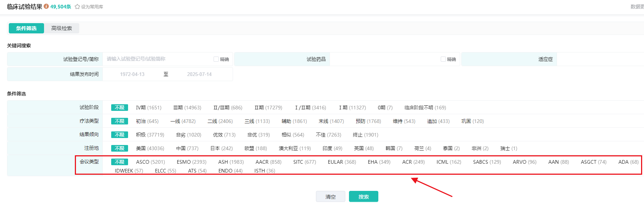Filter by I期 (11327)
This screenshot has width=644, height=203.
(x=352, y=108)
